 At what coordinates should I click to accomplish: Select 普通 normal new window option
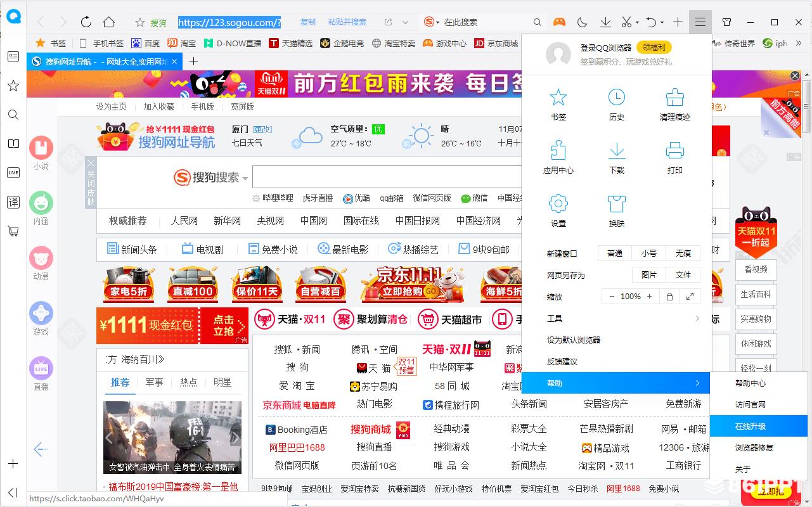click(615, 253)
